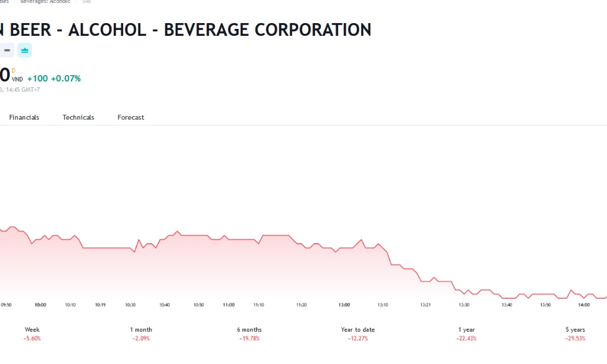Screen dimensions: 607x364
Task: Switch chart to 5 years range
Action: click(x=575, y=333)
